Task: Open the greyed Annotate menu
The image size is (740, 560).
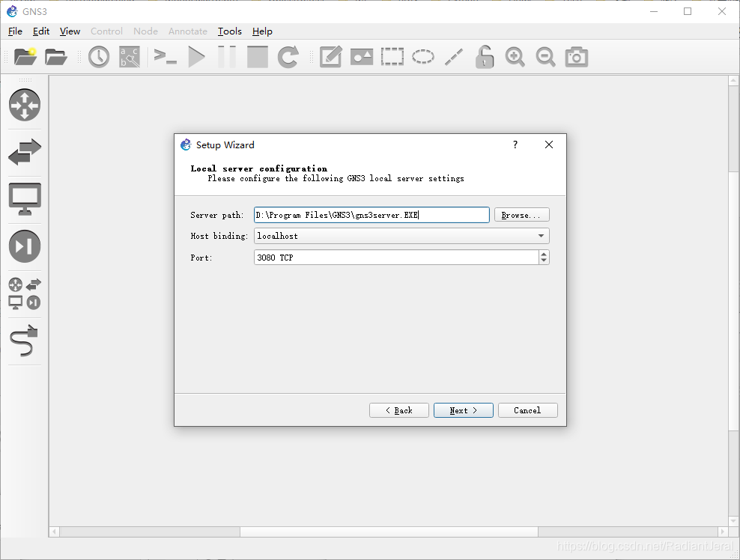Action: tap(188, 31)
